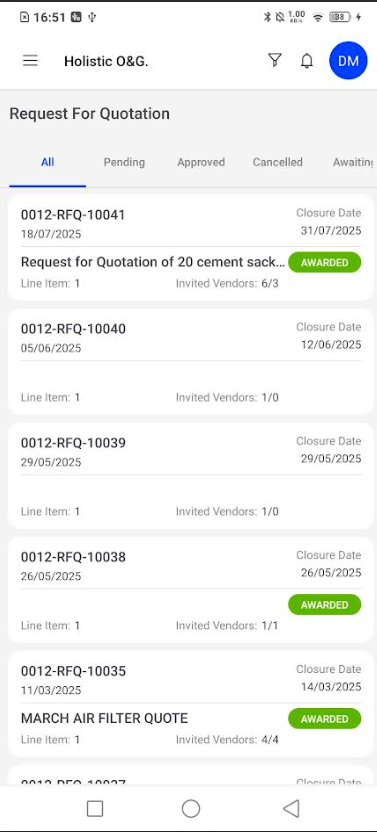
Task: Tap AWARDED badge on cement sack request
Action: pyautogui.click(x=324, y=263)
